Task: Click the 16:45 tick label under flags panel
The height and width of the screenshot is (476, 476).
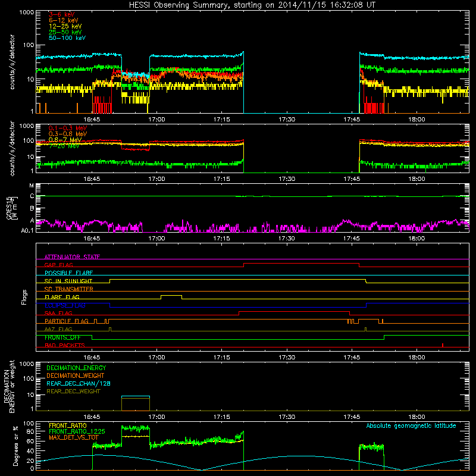Action: click(92, 358)
